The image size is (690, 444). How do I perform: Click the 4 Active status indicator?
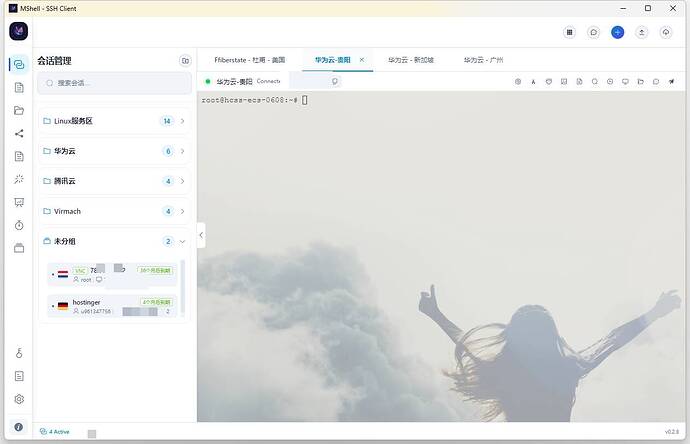55,432
